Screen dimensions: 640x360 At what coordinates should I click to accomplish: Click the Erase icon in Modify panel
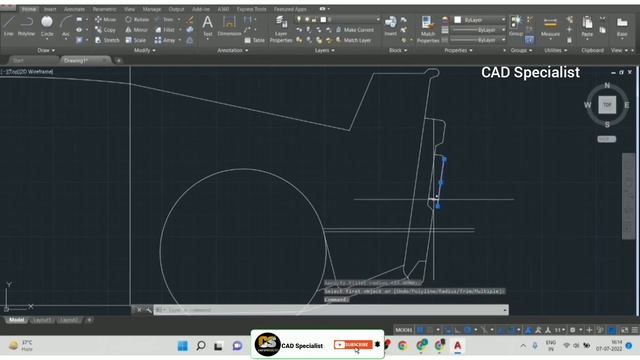[x=190, y=19]
